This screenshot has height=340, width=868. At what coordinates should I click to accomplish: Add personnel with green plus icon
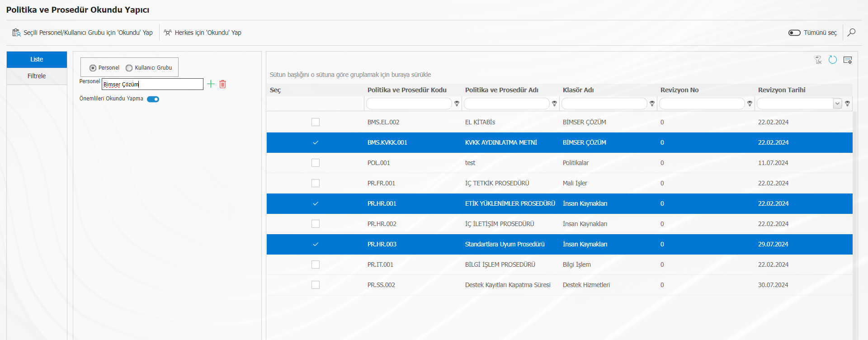tap(211, 84)
